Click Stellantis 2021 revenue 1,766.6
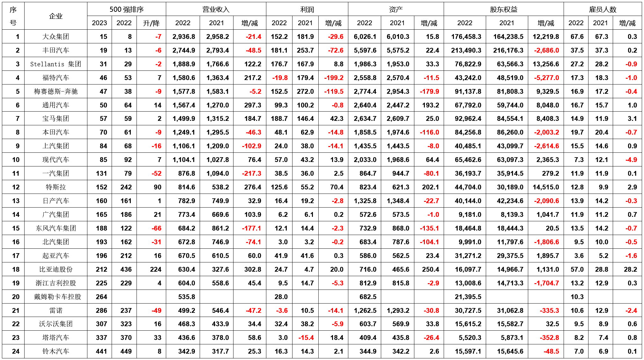The height and width of the screenshot is (360, 644). pos(218,64)
